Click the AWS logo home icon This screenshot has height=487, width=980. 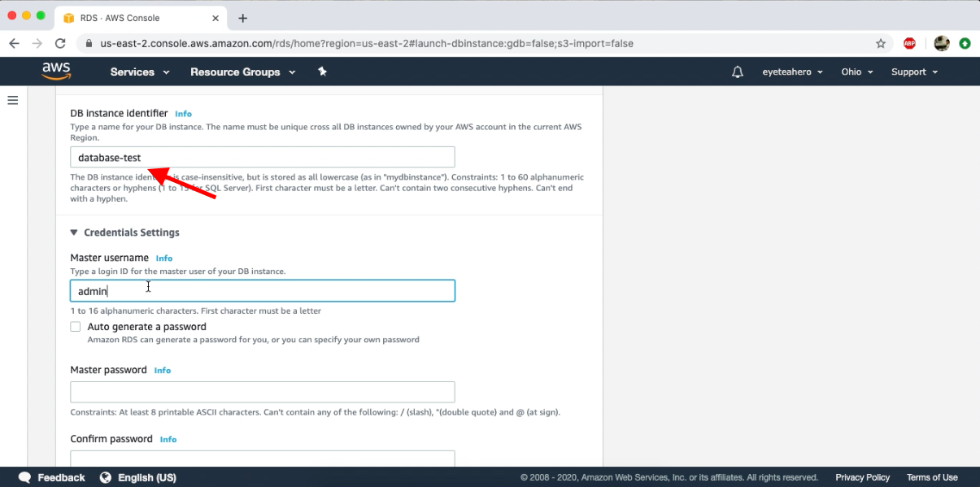(56, 72)
